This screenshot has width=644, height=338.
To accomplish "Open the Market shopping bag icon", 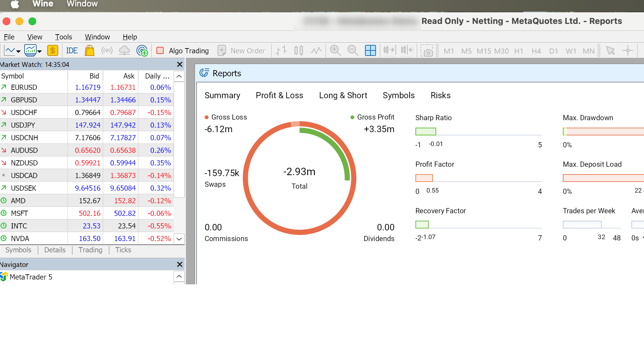I will (90, 50).
